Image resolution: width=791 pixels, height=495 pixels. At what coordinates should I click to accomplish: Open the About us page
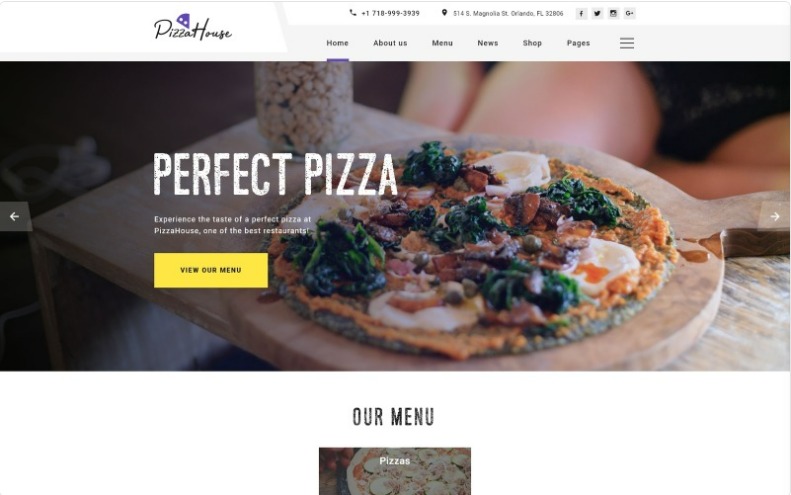pos(390,43)
